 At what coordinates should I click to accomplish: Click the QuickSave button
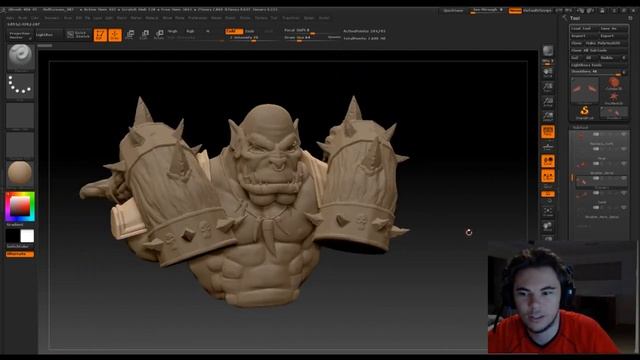coord(453,11)
